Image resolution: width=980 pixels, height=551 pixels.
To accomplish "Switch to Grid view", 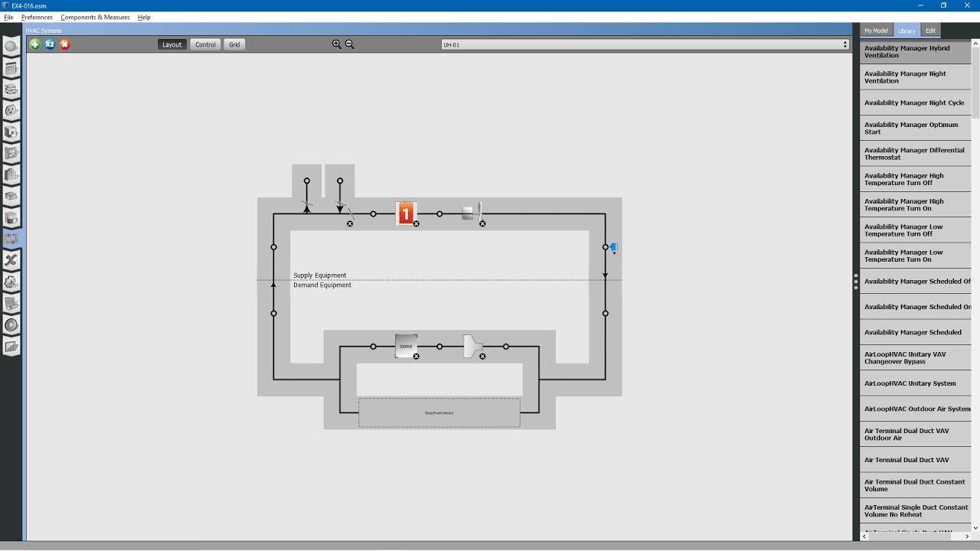I will tap(234, 44).
